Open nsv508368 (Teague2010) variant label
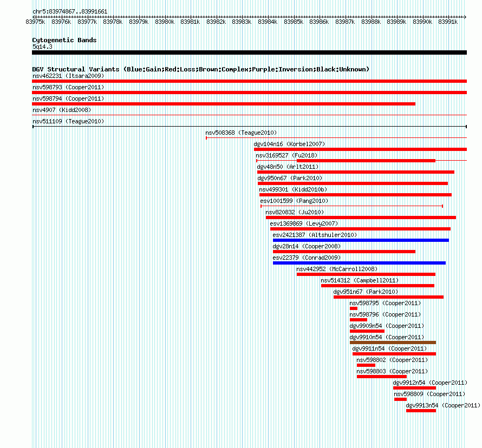This screenshot has width=482, height=448. (x=241, y=133)
